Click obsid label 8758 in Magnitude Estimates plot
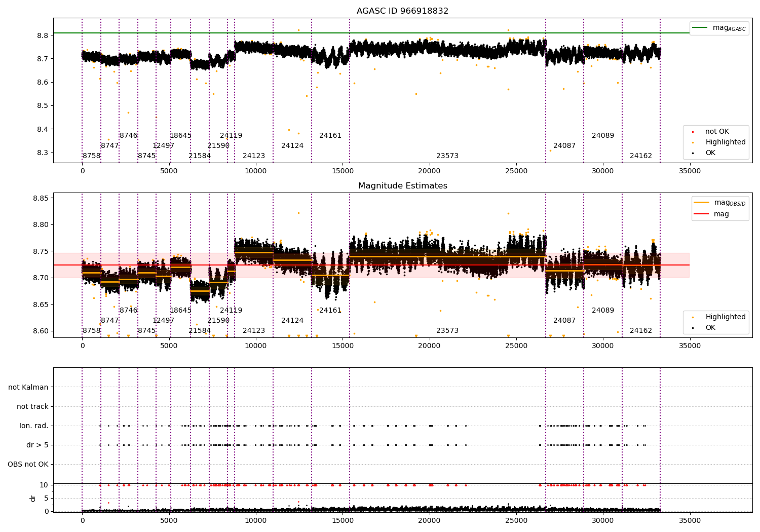The height and width of the screenshot is (532, 760). coord(92,330)
